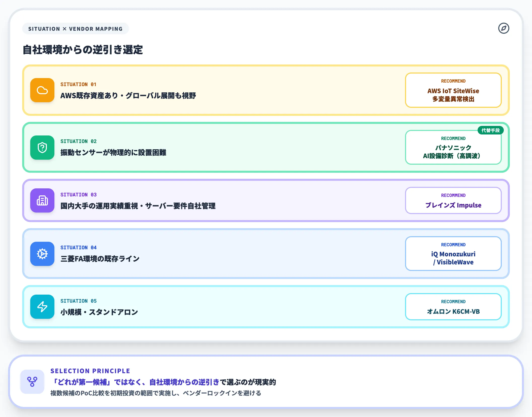Open the オムロン K6CM-VB recommendation box
The height and width of the screenshot is (417, 532).
453,307
